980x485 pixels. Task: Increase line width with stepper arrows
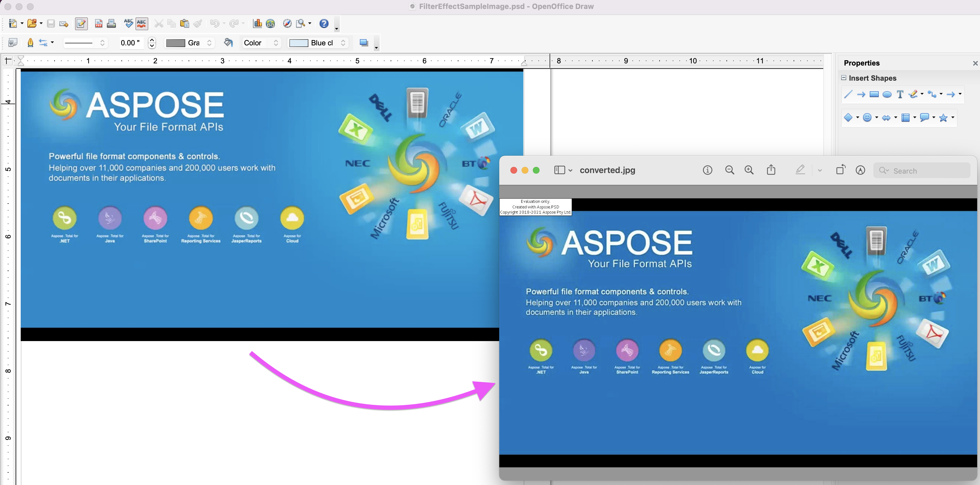[152, 40]
